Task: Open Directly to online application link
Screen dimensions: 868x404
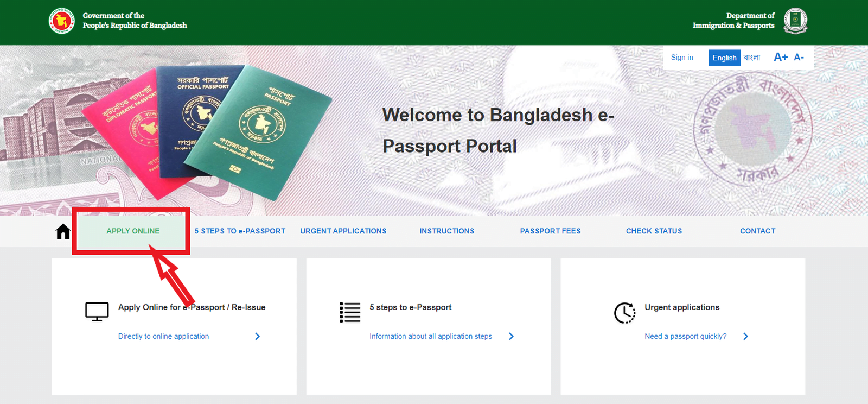Action: [163, 337]
